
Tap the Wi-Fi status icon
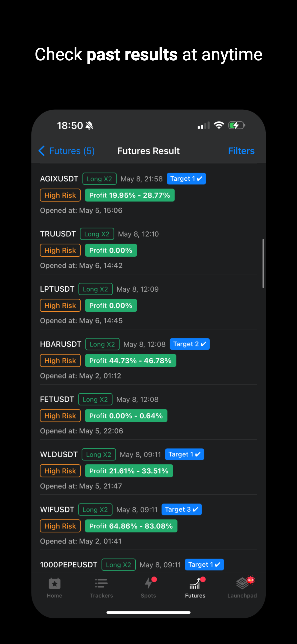point(219,125)
